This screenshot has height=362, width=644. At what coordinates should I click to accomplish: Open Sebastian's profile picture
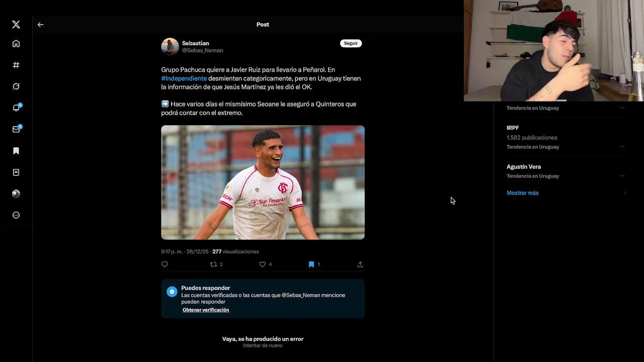(x=170, y=46)
